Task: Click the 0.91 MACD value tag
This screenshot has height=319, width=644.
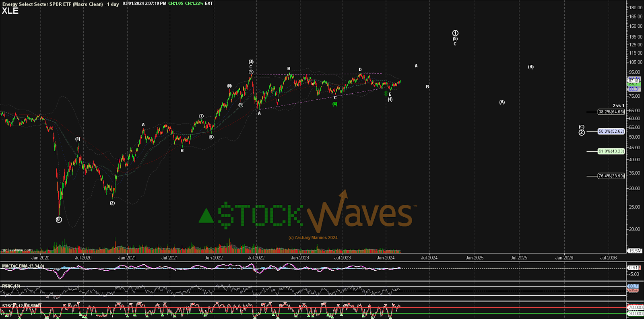Action: (634, 268)
